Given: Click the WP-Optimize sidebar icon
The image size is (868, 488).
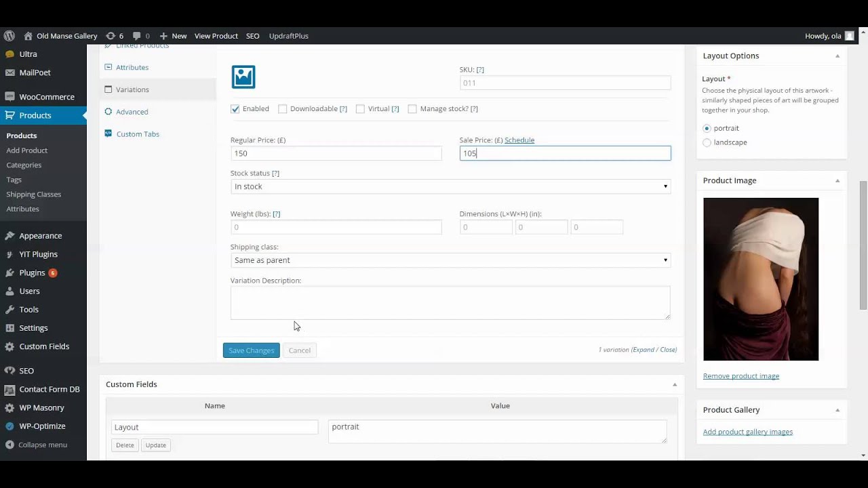Looking at the screenshot, I should (x=9, y=426).
